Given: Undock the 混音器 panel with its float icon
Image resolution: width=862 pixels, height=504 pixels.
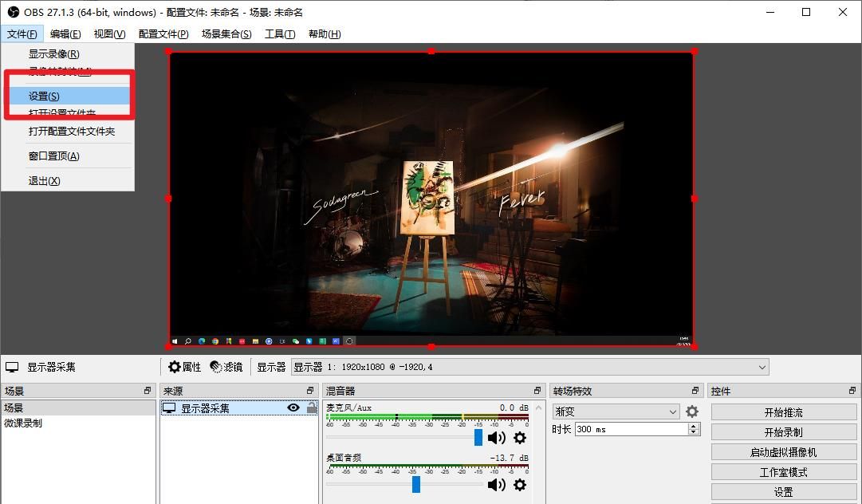Looking at the screenshot, I should (537, 390).
